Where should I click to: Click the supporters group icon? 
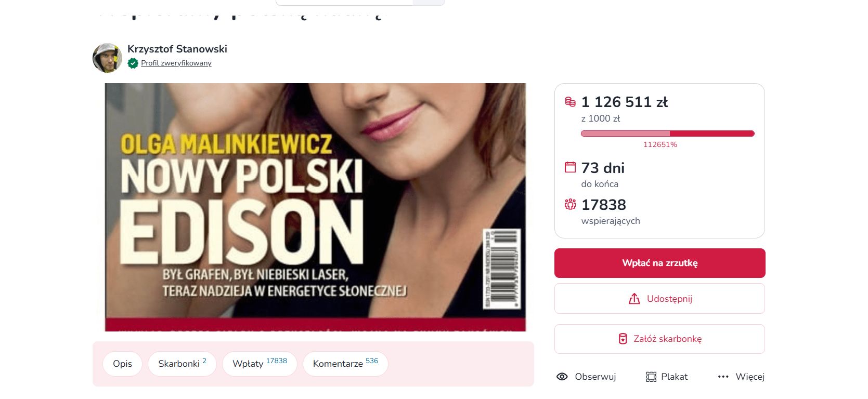[571, 204]
